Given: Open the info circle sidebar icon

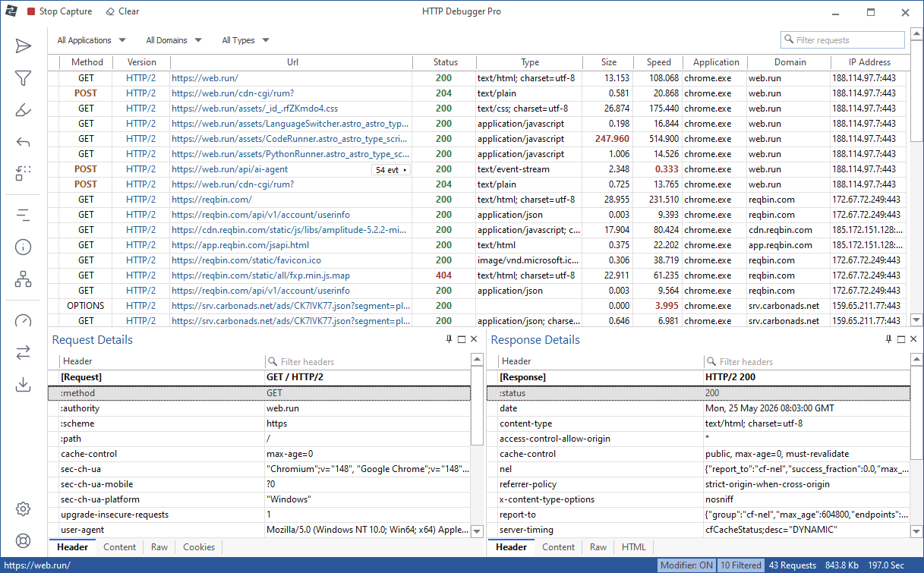Looking at the screenshot, I should [24, 247].
